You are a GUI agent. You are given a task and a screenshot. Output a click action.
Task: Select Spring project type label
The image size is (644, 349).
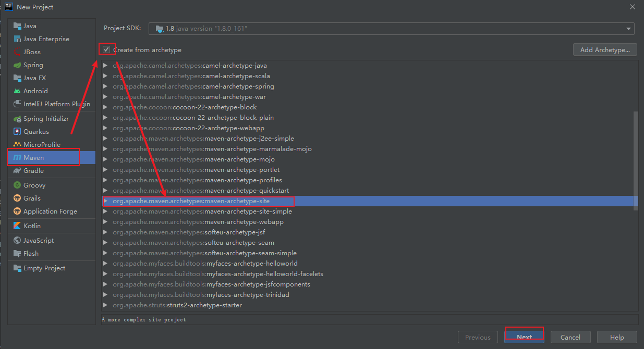(x=33, y=65)
